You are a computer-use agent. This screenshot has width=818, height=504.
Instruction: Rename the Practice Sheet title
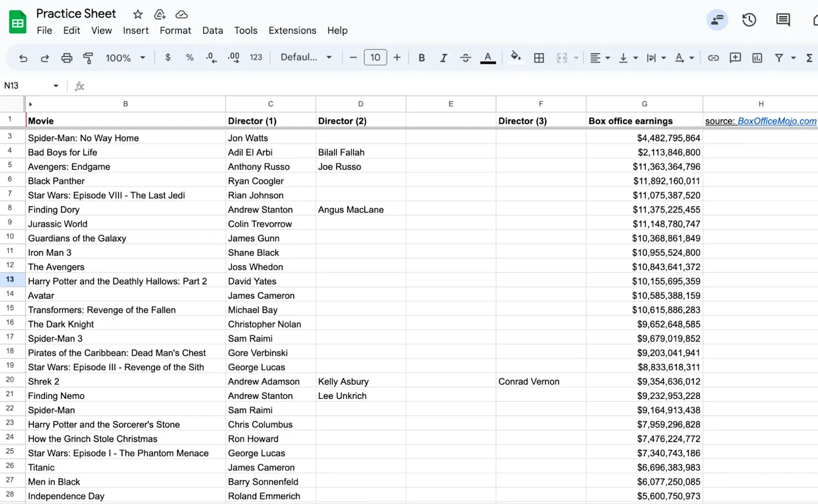tap(76, 14)
